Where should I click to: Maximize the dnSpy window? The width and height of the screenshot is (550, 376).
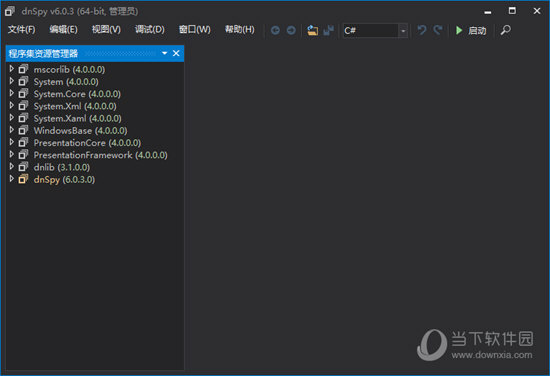click(512, 11)
